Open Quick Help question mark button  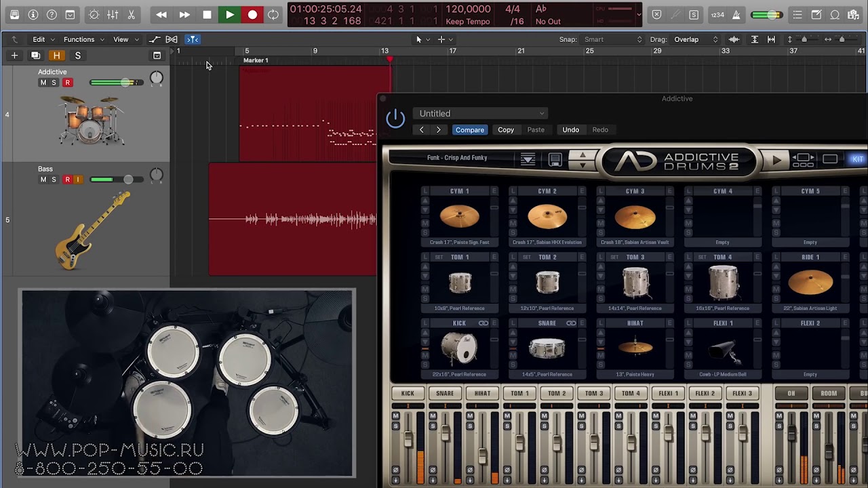point(52,14)
